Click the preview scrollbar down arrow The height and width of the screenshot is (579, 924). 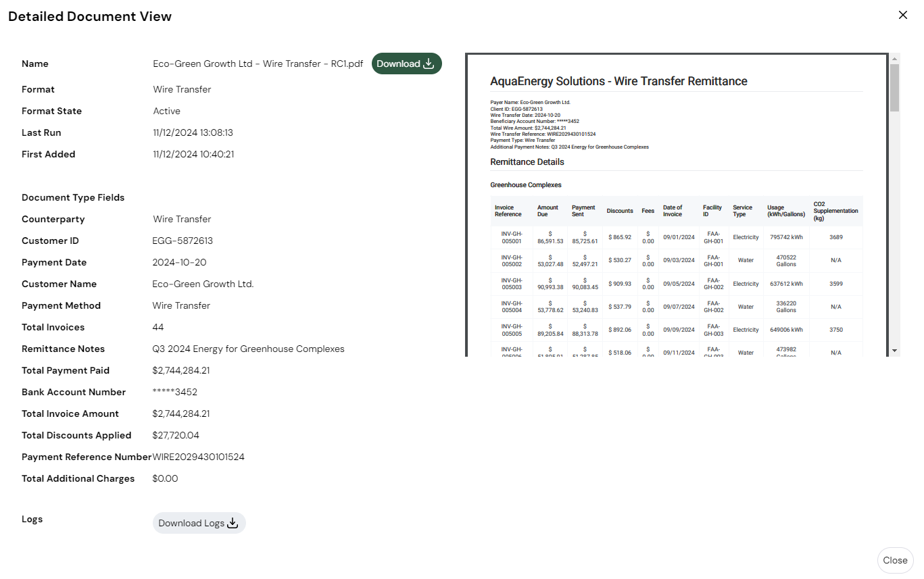click(894, 351)
